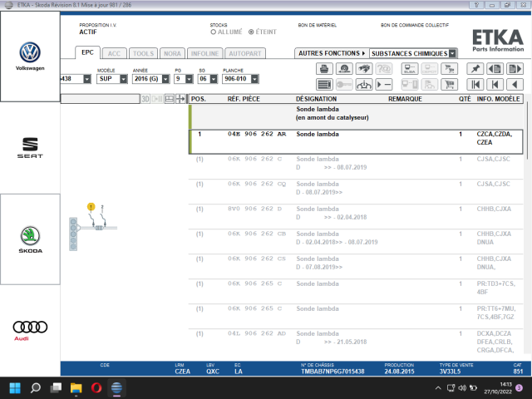Open the ELSA connection icon
This screenshot has width=532, height=399.
(x=410, y=69)
